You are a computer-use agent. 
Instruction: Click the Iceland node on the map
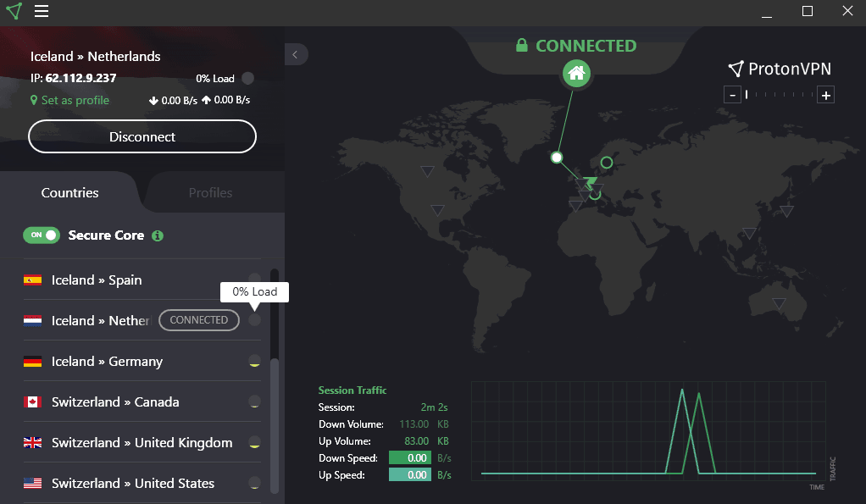(x=557, y=158)
